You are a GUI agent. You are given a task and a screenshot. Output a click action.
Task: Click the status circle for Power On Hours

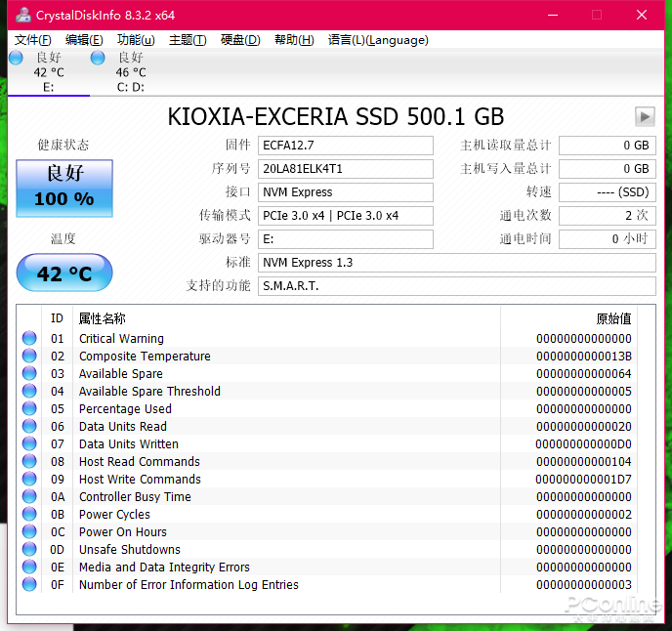pyautogui.click(x=29, y=531)
